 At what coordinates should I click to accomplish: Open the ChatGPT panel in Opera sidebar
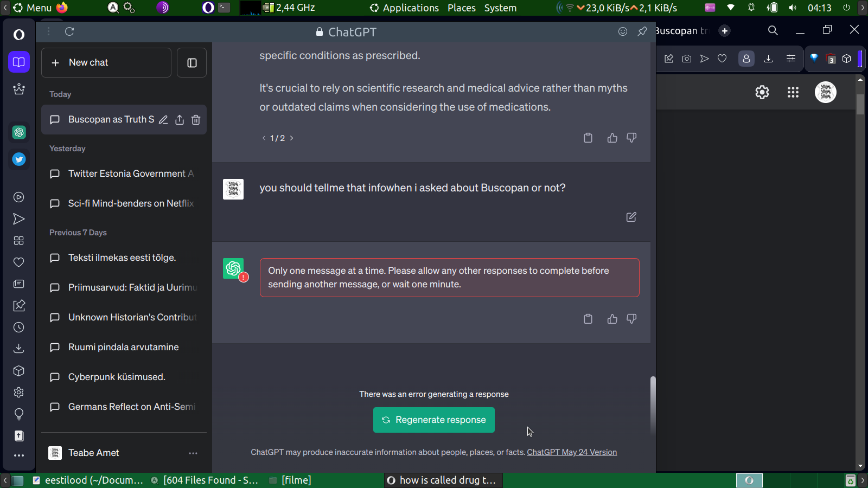click(19, 132)
